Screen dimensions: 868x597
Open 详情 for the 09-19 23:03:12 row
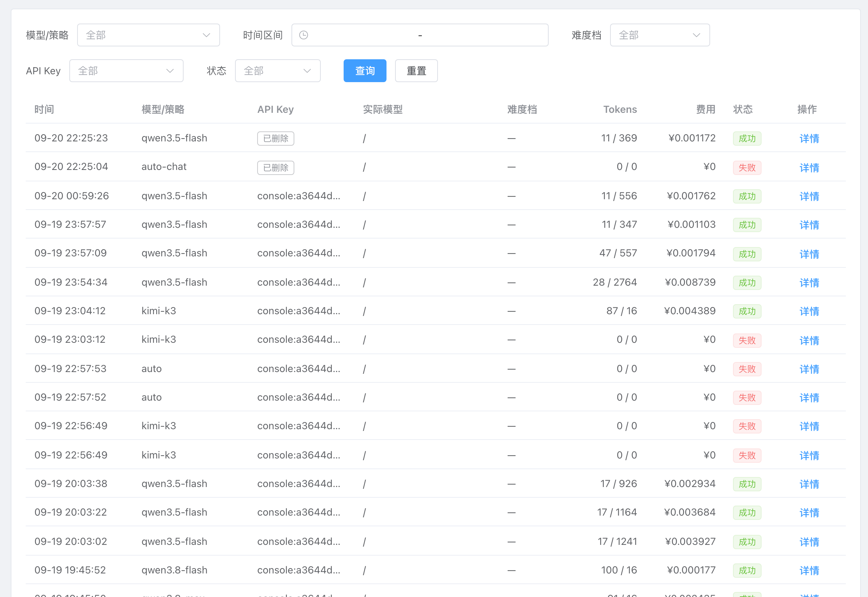(x=809, y=340)
